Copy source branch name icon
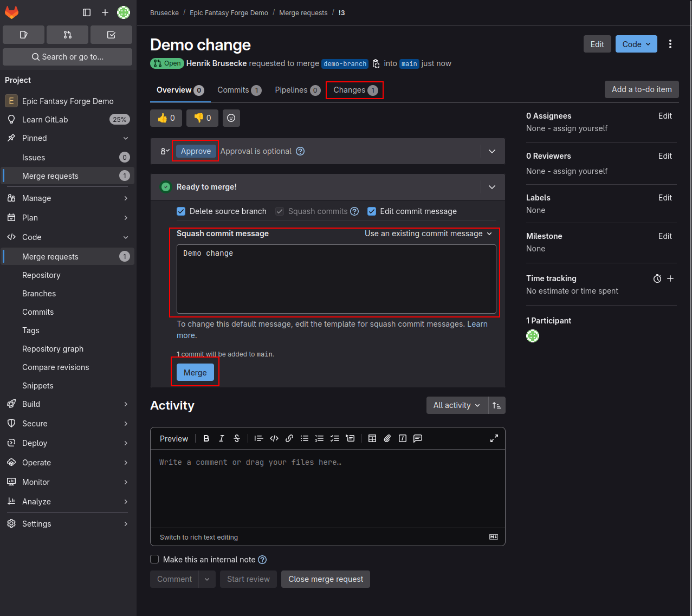This screenshot has height=616, width=692. tap(376, 63)
